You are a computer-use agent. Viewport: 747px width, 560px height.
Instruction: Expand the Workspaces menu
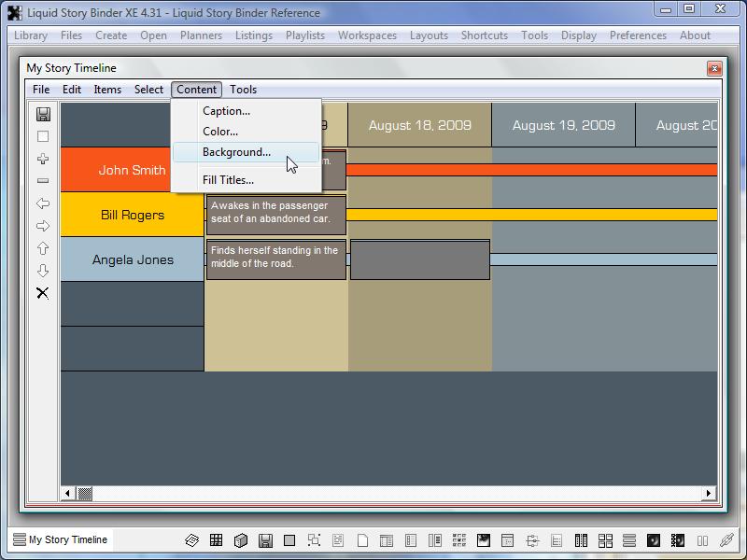coord(367,35)
